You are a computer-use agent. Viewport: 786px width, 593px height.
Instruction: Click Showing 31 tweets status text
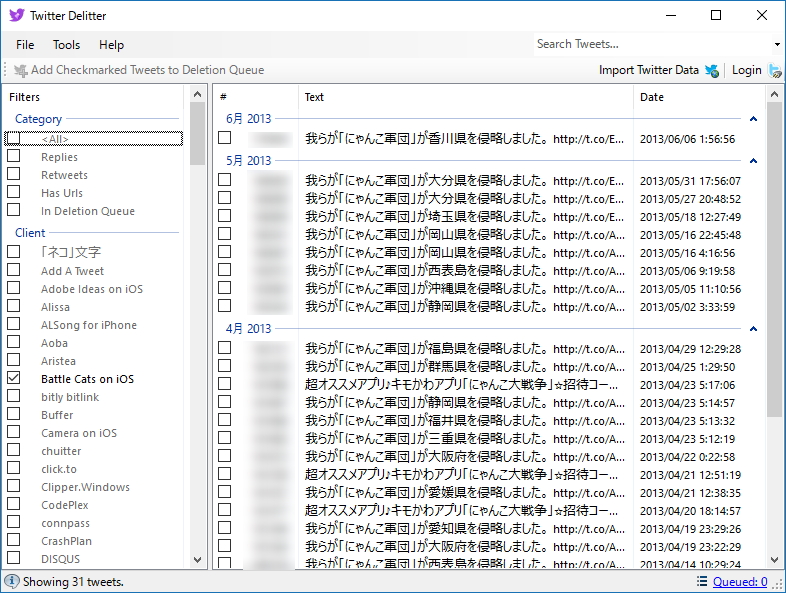pos(73,582)
